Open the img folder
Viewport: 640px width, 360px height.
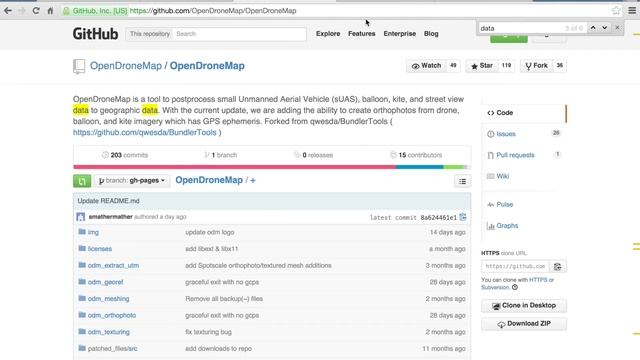click(93, 232)
